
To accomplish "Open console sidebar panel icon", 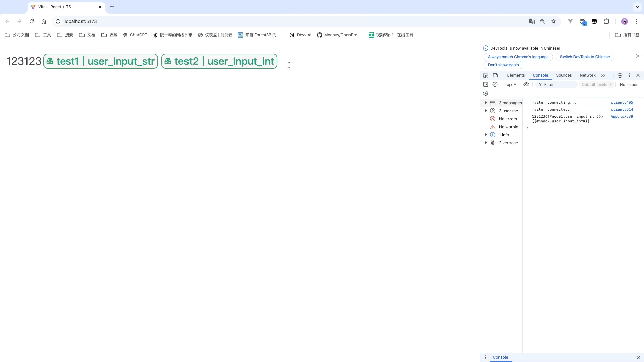I will [x=486, y=84].
